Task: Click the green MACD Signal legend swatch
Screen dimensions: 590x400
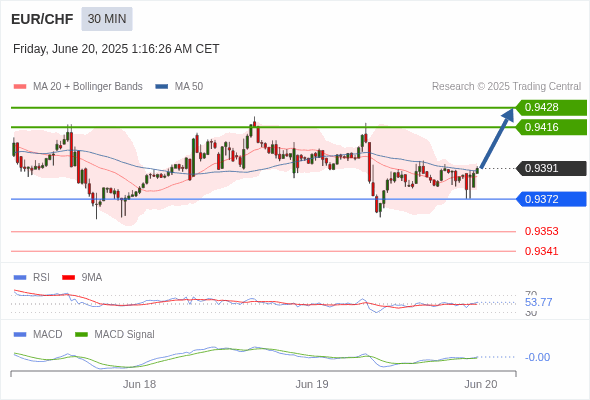Action: point(81,334)
